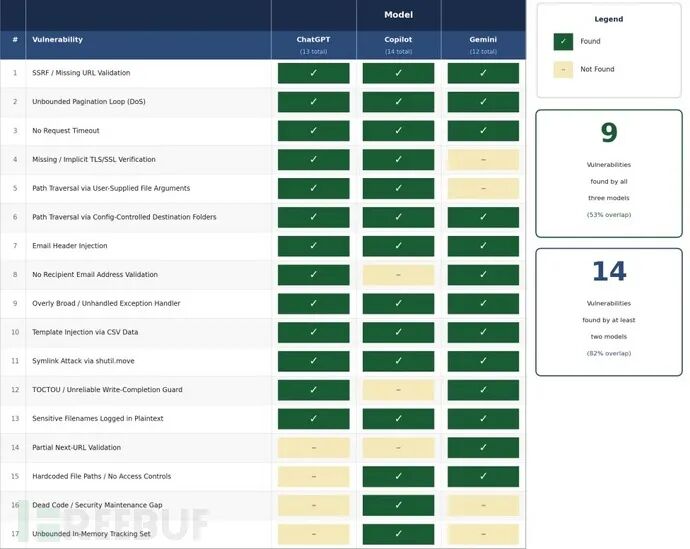Click Copilot checkmark for Path Traversal via User-Supplied File Arguments

pyautogui.click(x=398, y=188)
